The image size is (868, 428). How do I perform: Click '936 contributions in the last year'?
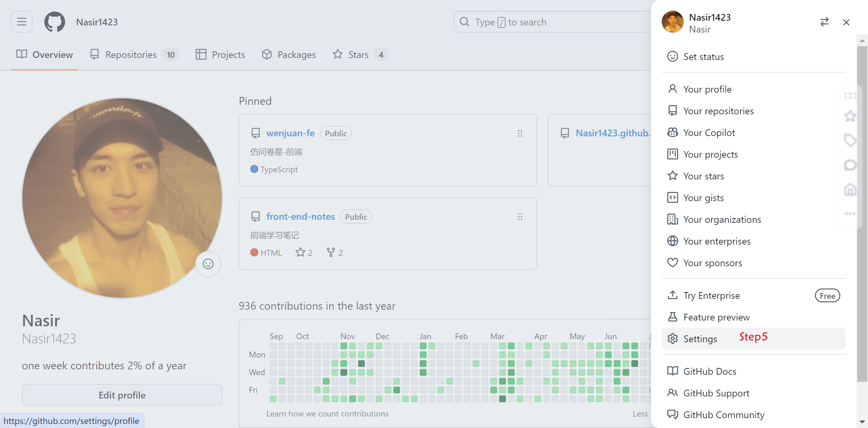pyautogui.click(x=317, y=306)
